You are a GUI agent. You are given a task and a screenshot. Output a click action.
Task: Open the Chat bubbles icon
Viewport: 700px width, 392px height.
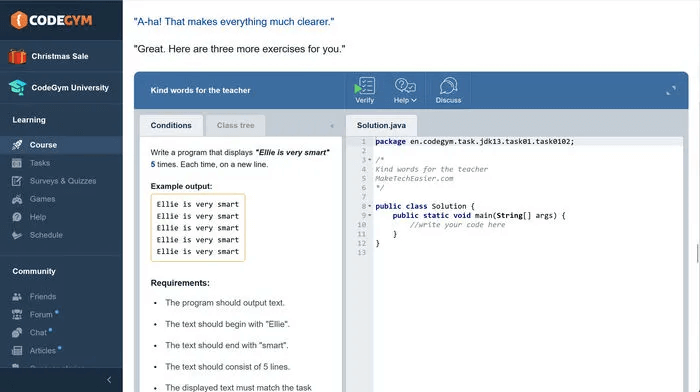coord(17,333)
